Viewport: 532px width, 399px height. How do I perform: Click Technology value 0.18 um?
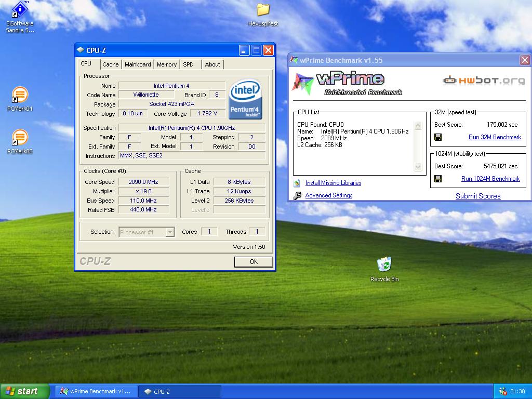pyautogui.click(x=132, y=113)
